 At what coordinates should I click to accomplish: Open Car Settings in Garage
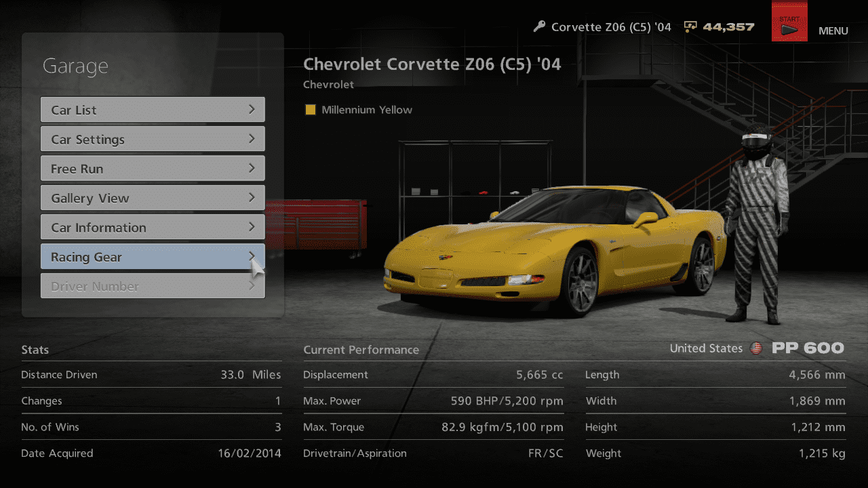153,139
